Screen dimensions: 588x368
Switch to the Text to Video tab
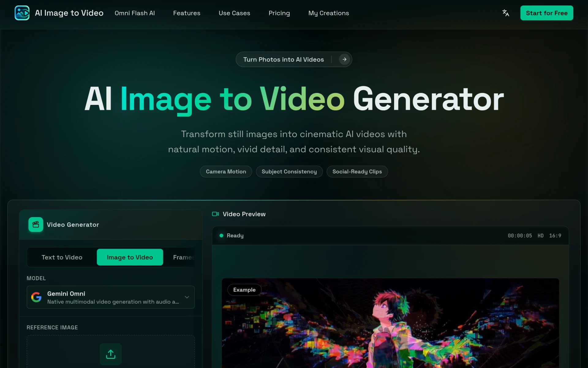(62, 257)
